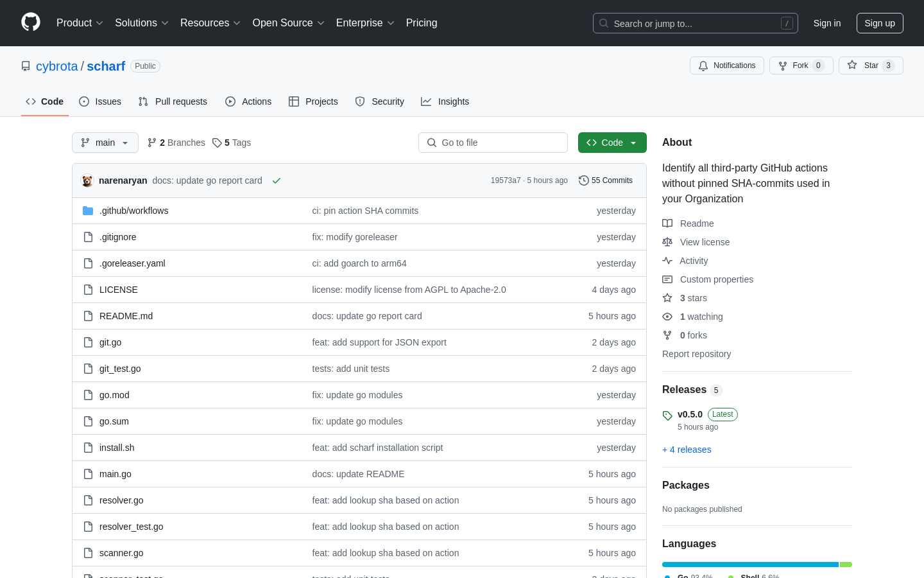The image size is (924, 578).
Task: Open the 55 Commits history link
Action: [606, 180]
